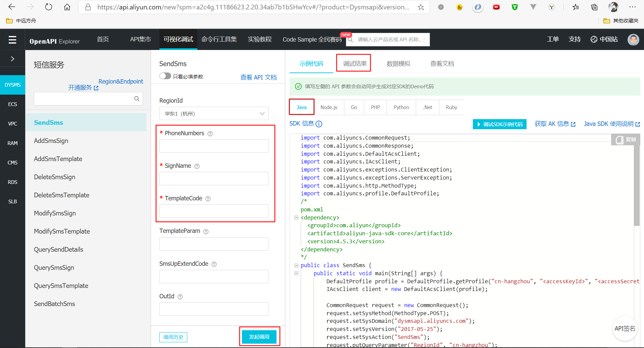The image size is (644, 348).
Task: Open the hamburger navigation menu
Action: (x=12, y=39)
